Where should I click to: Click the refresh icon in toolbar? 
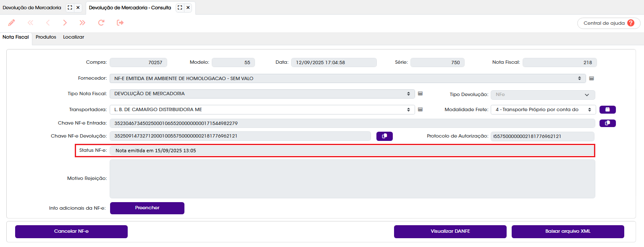point(101,23)
